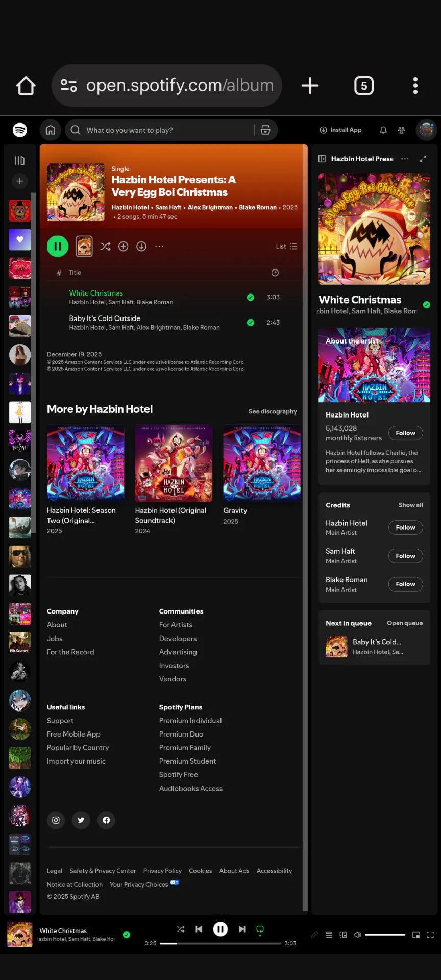
Task: Show all credits
Action: (x=410, y=505)
